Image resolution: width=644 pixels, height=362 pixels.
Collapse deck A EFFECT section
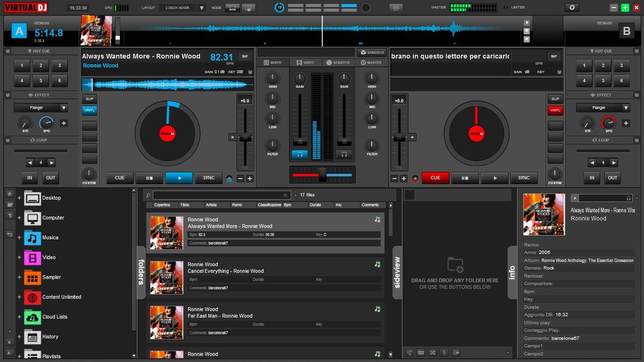pyautogui.click(x=8, y=95)
